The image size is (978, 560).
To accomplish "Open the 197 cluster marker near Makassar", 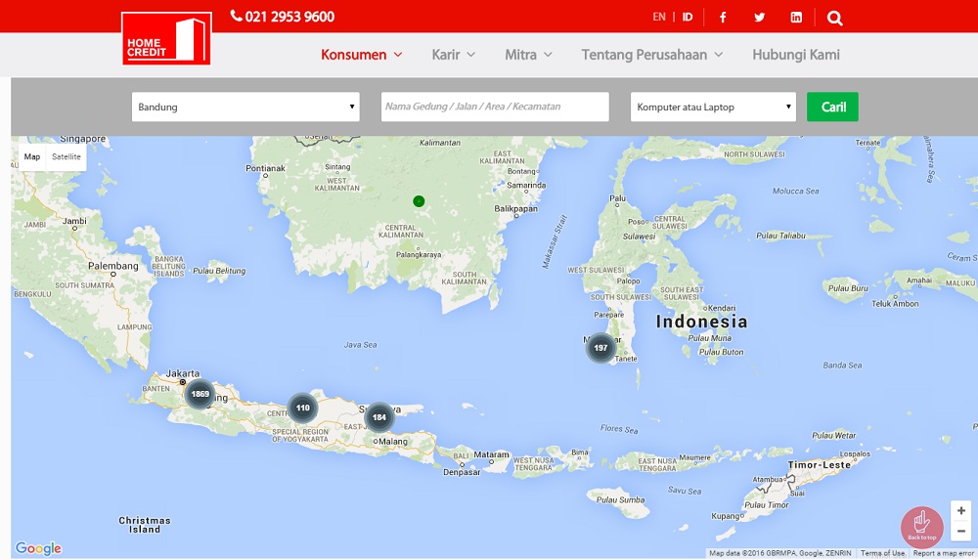I will (600, 347).
